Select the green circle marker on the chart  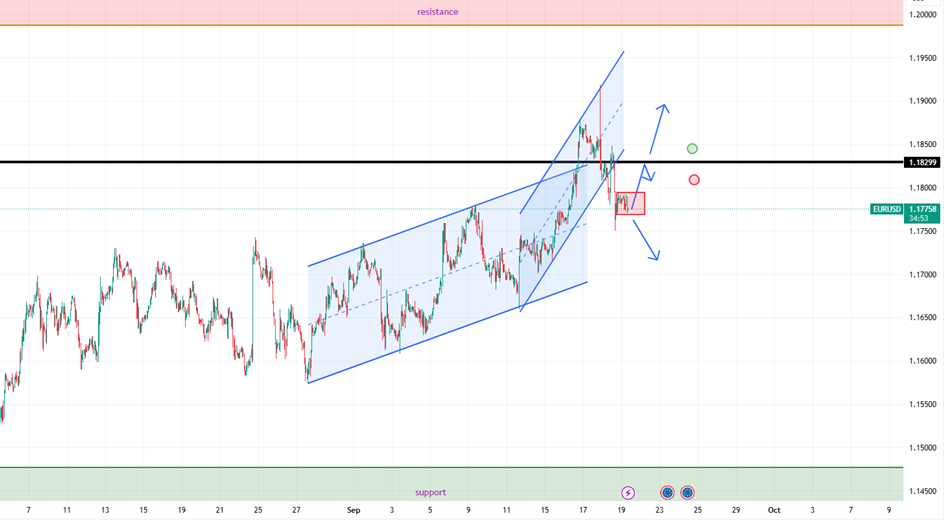692,148
